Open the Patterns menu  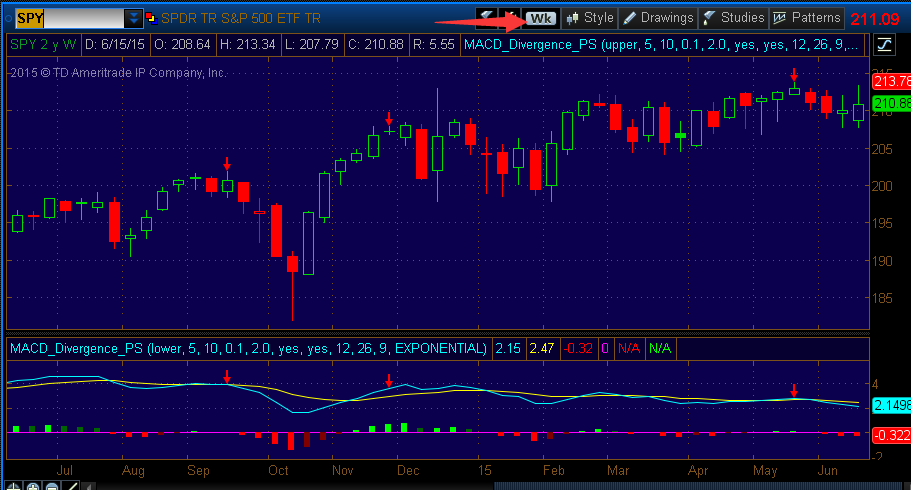[x=807, y=18]
